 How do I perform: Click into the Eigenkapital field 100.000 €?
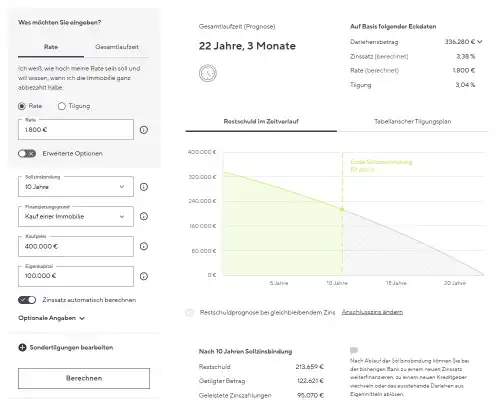tap(76, 276)
